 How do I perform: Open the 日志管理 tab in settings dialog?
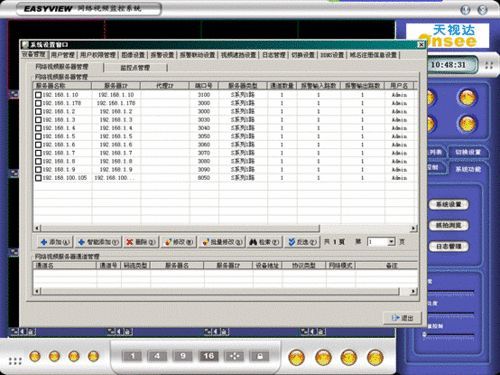pyautogui.click(x=274, y=55)
